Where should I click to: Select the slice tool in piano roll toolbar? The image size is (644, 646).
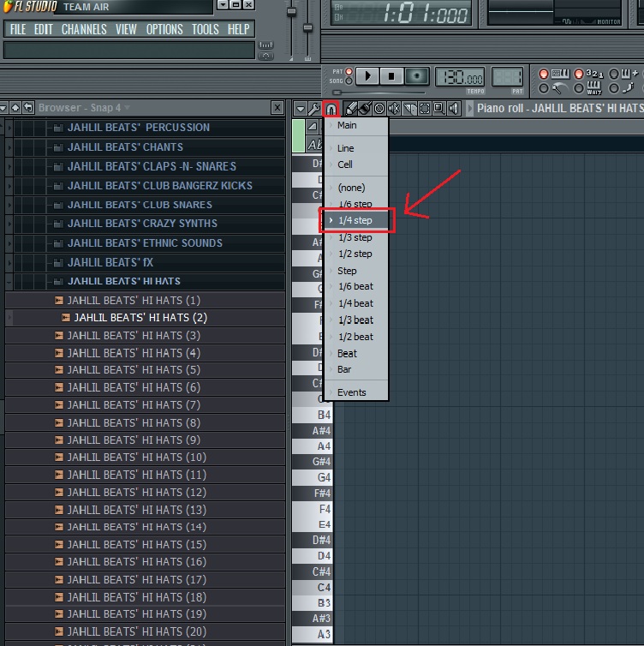click(x=409, y=108)
